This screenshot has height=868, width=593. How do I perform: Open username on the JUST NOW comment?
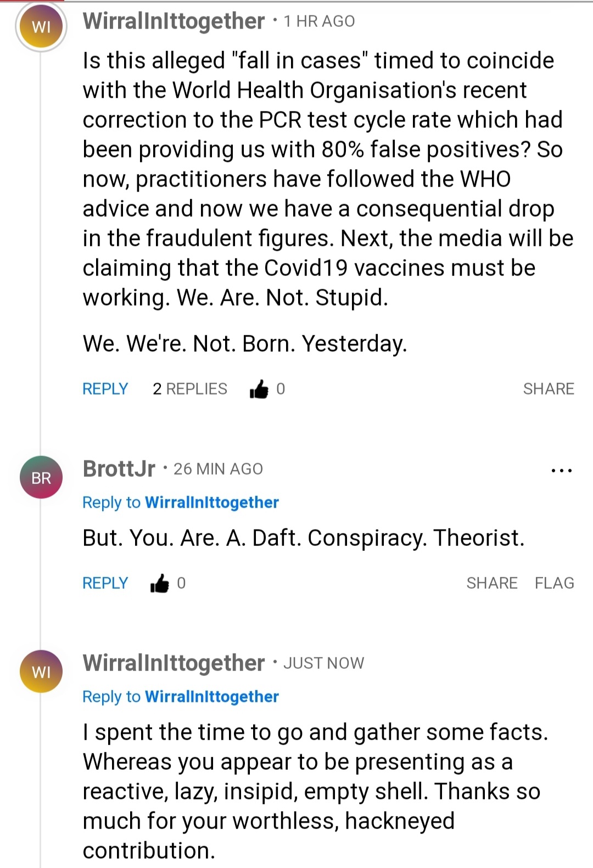(174, 663)
